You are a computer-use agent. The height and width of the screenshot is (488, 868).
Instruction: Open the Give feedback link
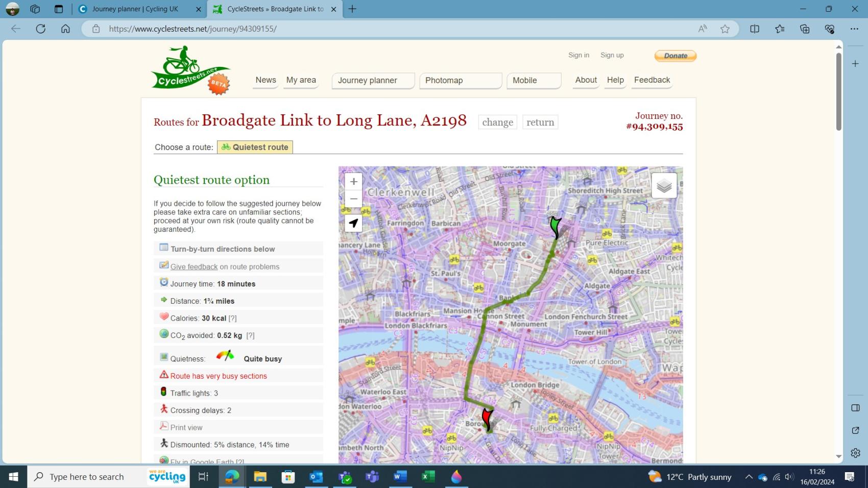[x=194, y=266]
